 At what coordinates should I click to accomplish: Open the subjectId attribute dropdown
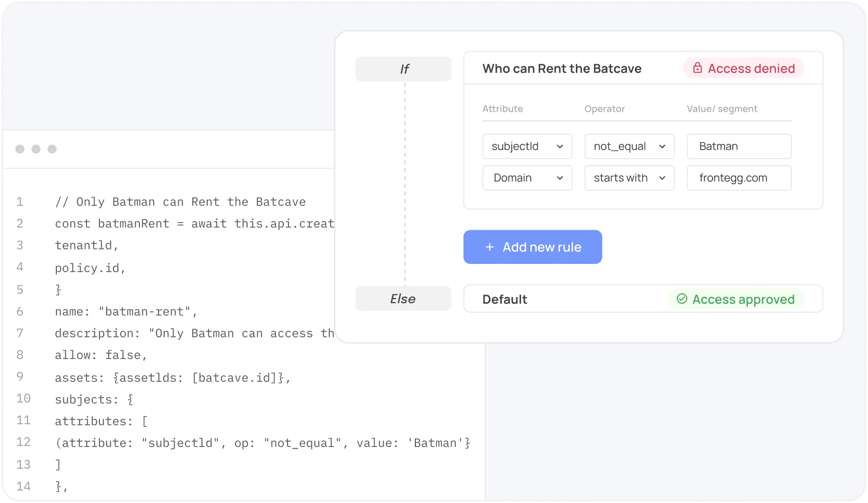tap(527, 146)
